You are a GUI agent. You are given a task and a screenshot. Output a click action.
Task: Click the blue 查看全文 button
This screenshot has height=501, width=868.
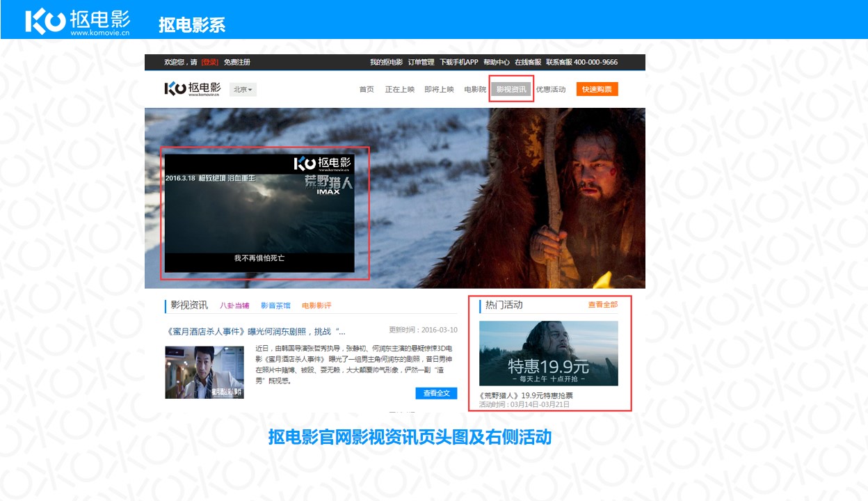436,393
